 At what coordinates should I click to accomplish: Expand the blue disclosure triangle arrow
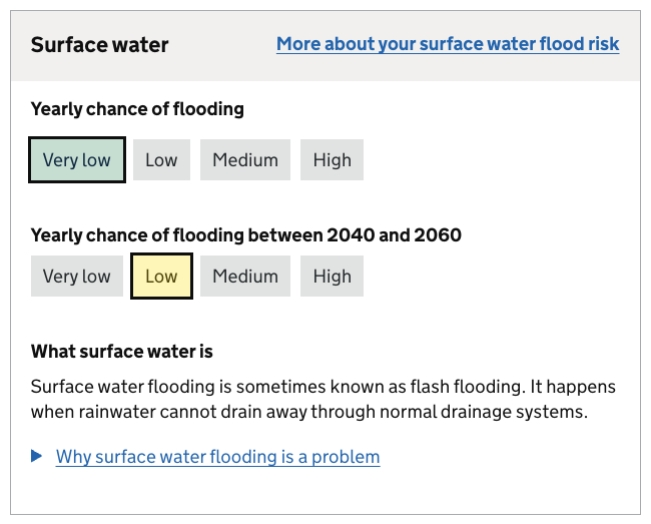click(x=37, y=456)
